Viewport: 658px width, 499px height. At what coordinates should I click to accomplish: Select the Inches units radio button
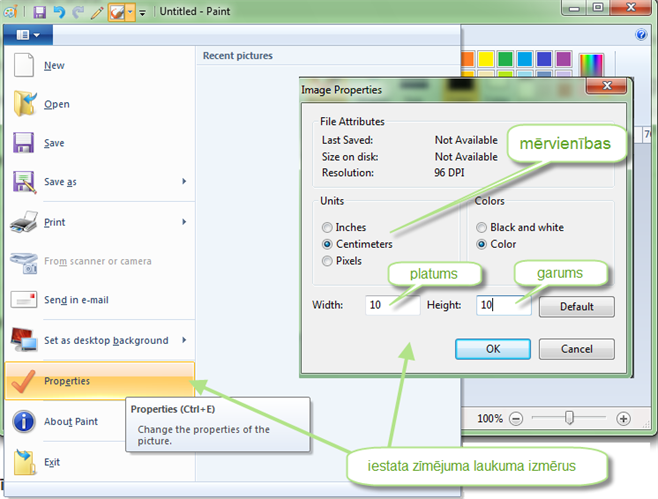coord(327,227)
